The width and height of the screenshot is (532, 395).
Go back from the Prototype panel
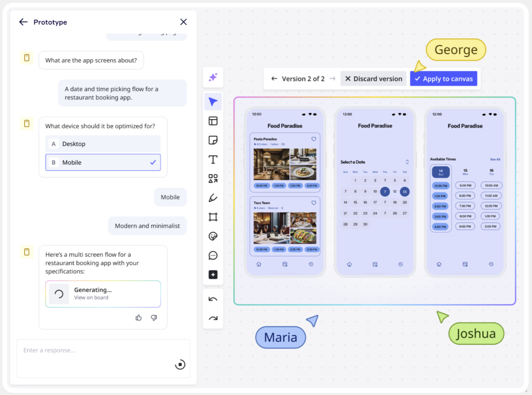23,22
